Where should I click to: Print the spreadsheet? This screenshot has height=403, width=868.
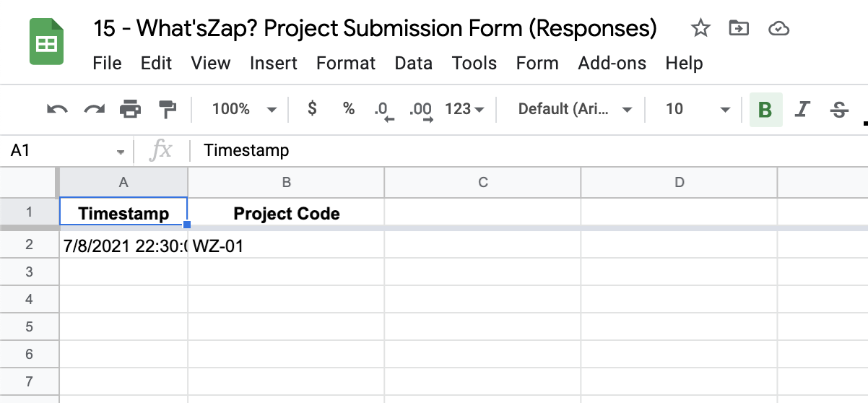point(131,110)
